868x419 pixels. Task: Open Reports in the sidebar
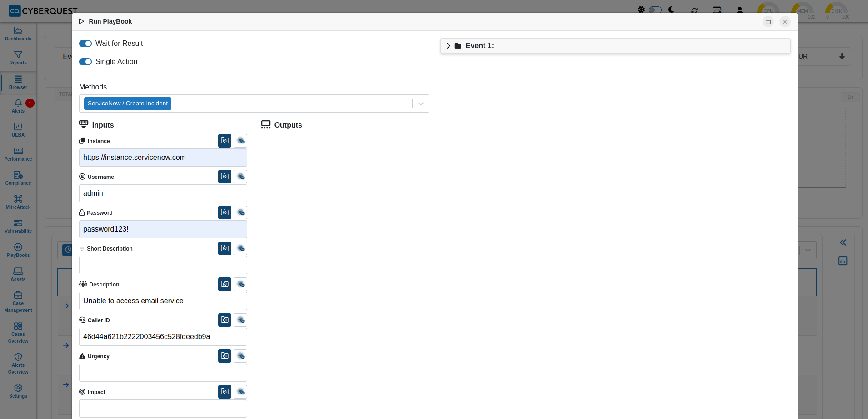18,58
